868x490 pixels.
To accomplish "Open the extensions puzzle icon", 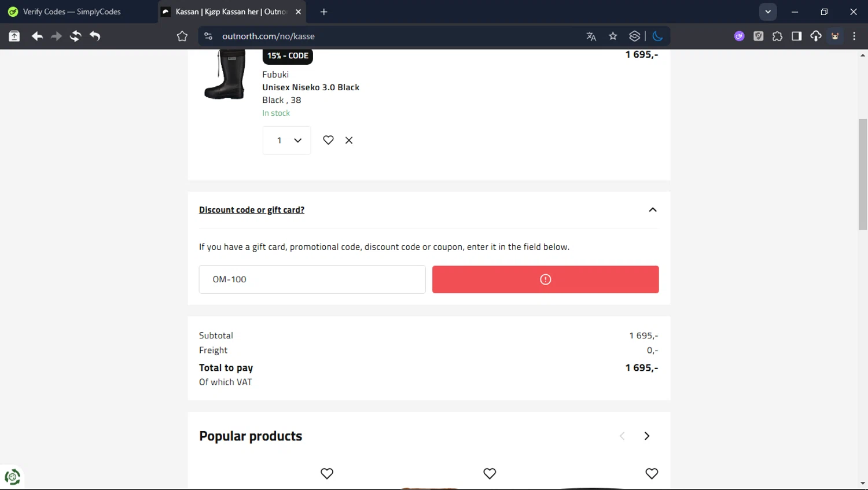I will (777, 36).
